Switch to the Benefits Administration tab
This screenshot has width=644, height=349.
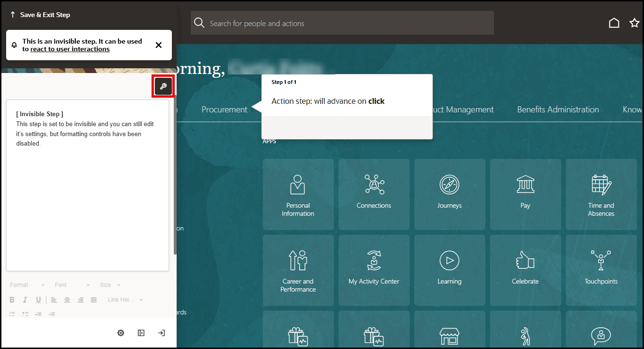pos(558,110)
